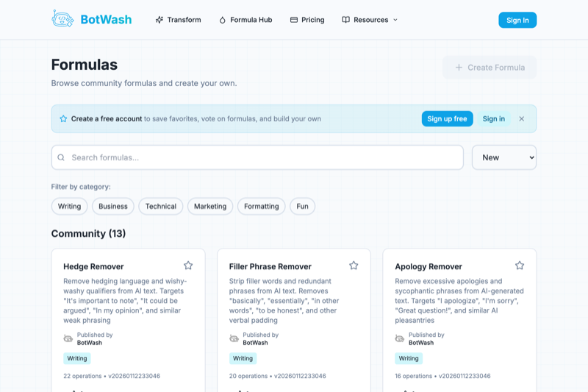Expand the Resources navigation menu
This screenshot has width=588, height=392.
pyautogui.click(x=370, y=20)
